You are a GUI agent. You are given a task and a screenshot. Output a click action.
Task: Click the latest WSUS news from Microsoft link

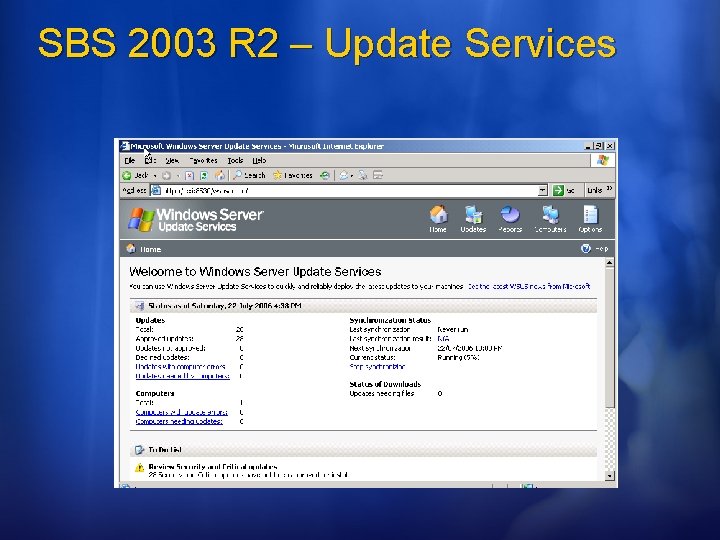pyautogui.click(x=529, y=286)
